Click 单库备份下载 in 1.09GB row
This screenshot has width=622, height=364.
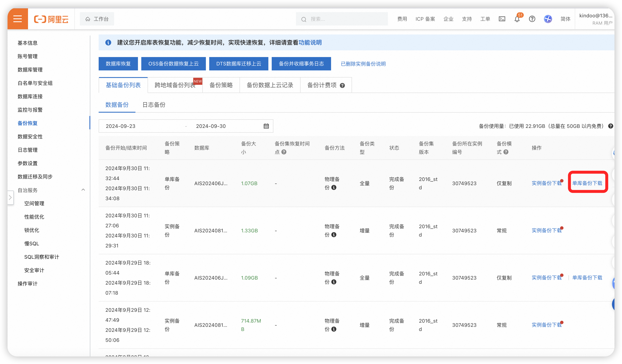[x=587, y=278]
